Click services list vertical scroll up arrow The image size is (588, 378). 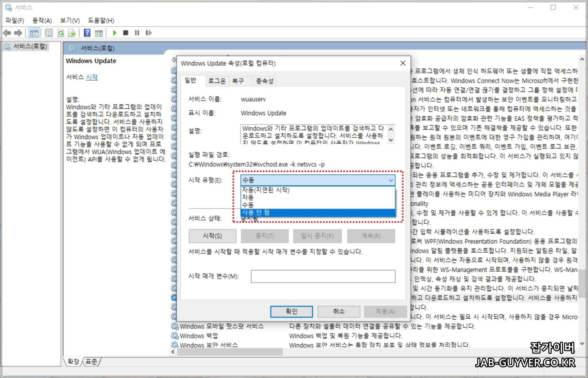pyautogui.click(x=582, y=60)
